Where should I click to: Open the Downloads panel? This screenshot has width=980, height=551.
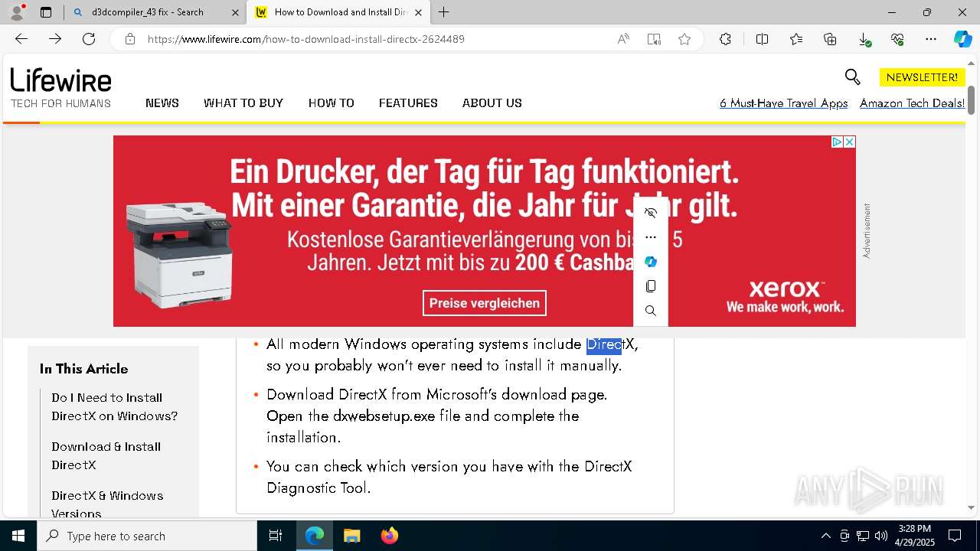click(864, 39)
